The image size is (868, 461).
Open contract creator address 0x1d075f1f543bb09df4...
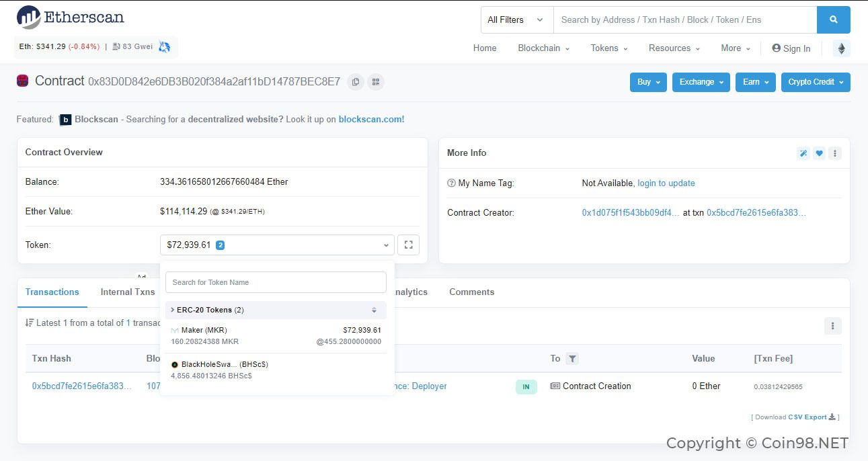pos(631,213)
